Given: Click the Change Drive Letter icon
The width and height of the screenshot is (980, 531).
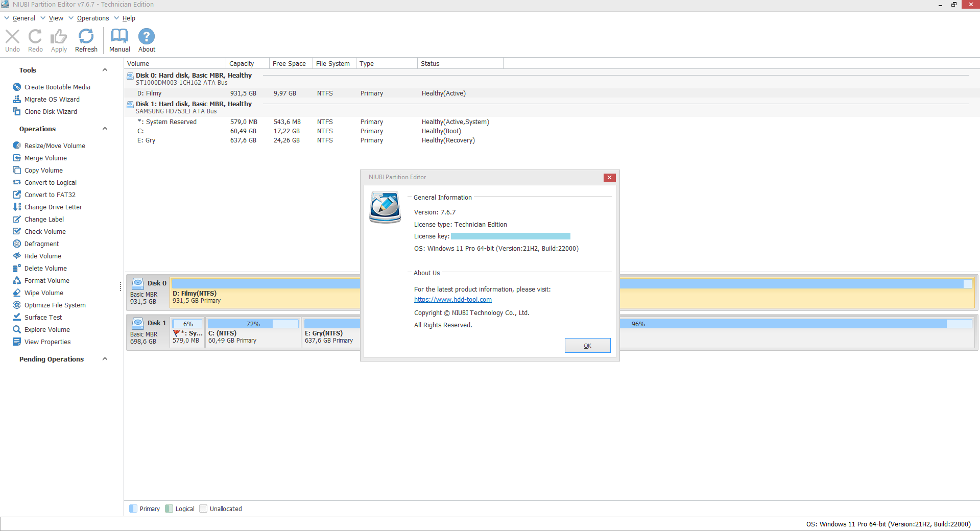Looking at the screenshot, I should pyautogui.click(x=17, y=207).
